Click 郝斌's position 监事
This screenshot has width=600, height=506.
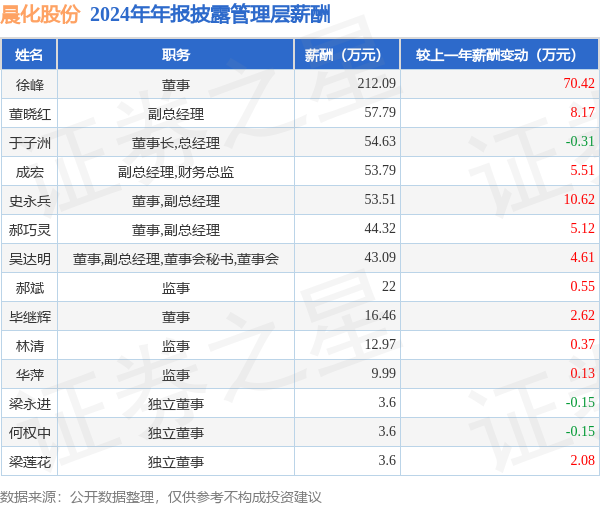click(x=176, y=288)
